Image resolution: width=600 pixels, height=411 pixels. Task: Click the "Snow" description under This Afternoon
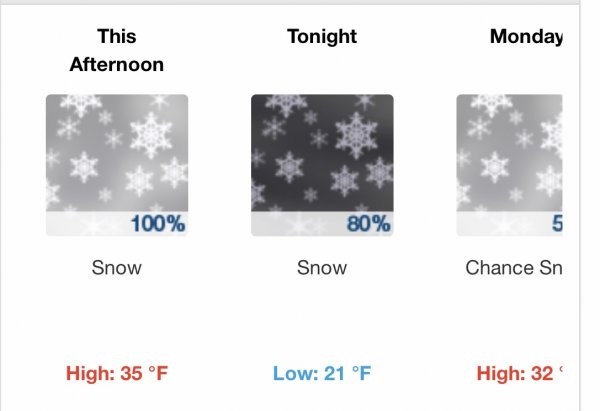(x=117, y=268)
